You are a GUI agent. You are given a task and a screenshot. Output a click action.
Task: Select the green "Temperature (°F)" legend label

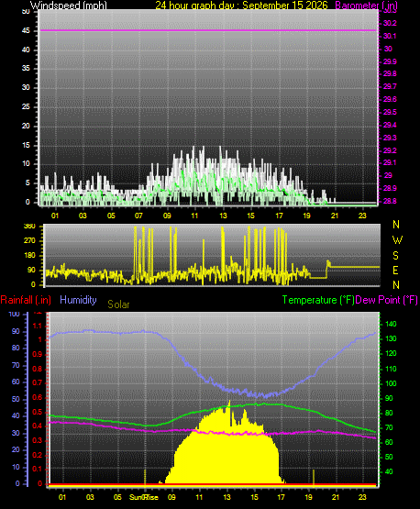click(318, 300)
